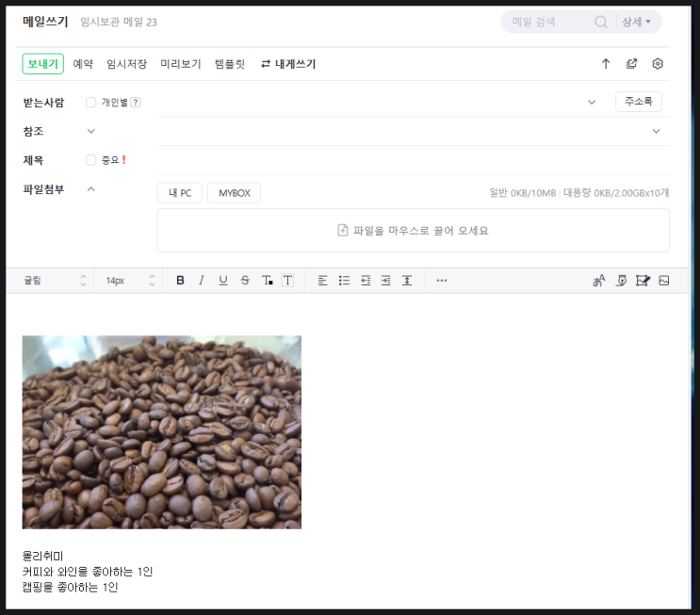This screenshot has width=700, height=615.
Task: Open the stationery letter paper icon
Action: tap(643, 281)
